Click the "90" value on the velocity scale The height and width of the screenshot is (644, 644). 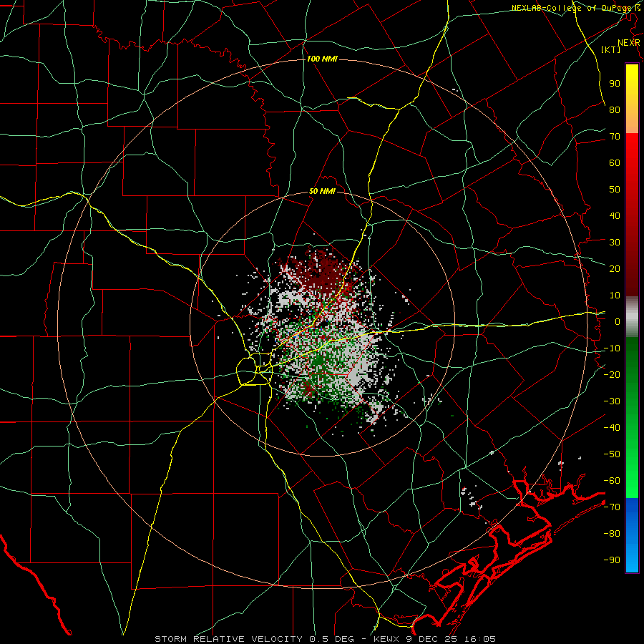[x=615, y=84]
